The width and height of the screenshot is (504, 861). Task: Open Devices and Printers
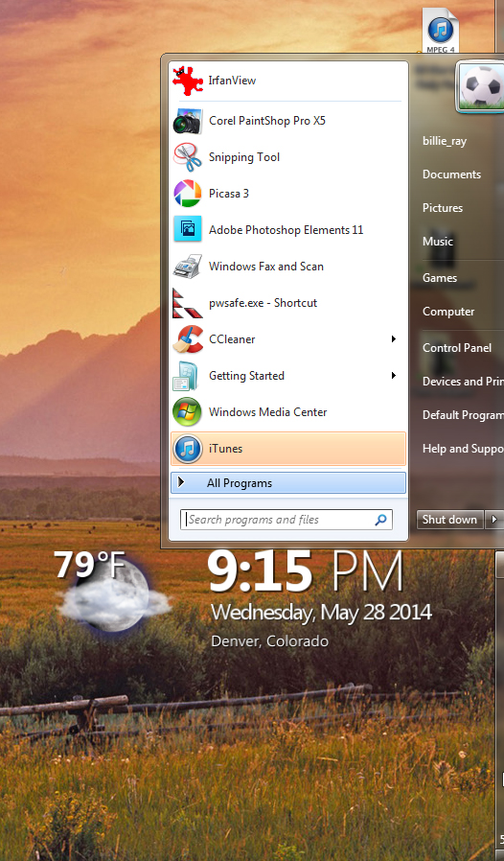pyautogui.click(x=463, y=382)
